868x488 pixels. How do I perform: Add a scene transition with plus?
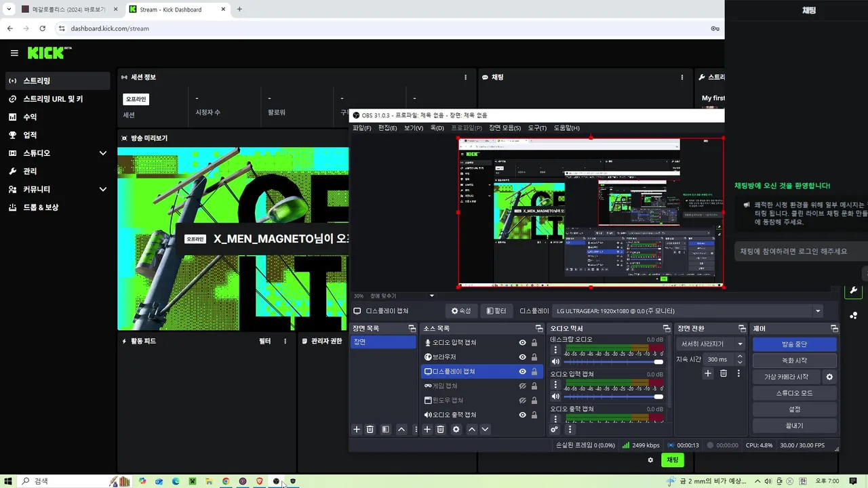(708, 373)
